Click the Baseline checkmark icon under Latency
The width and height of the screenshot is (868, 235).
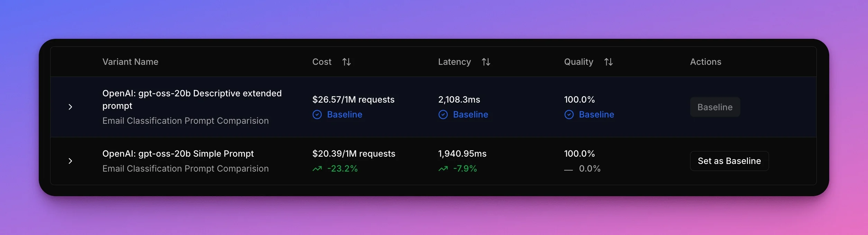(x=443, y=115)
